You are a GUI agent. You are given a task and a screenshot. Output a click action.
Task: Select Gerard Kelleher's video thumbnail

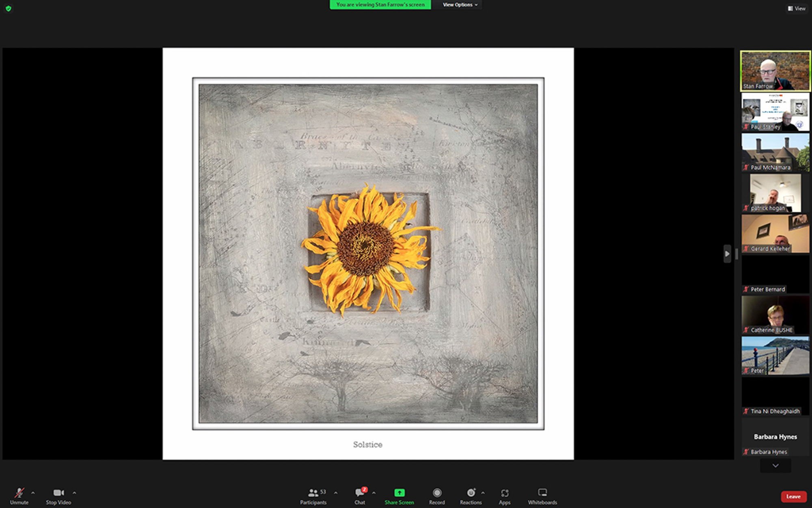[775, 234]
